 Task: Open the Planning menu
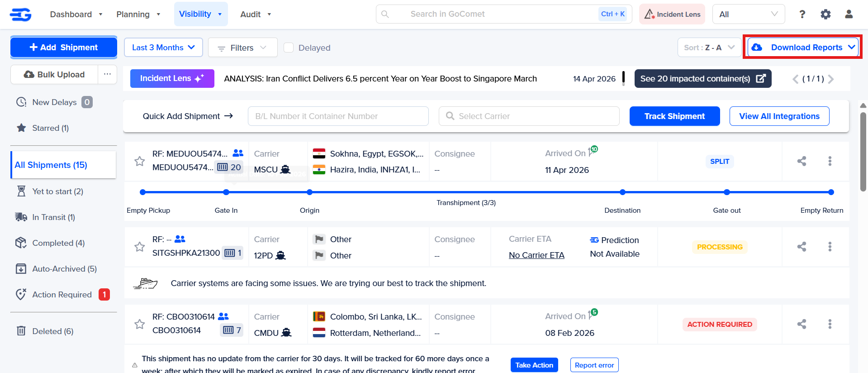click(138, 14)
